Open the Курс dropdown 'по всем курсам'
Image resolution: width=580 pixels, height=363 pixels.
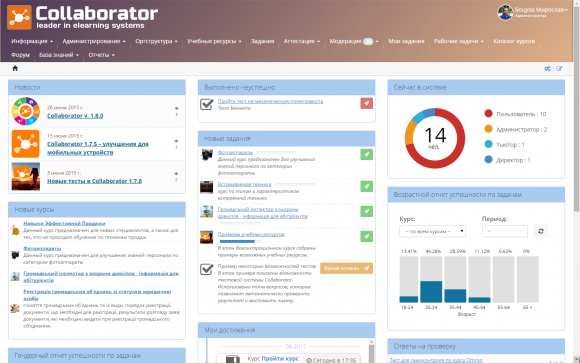(432, 231)
